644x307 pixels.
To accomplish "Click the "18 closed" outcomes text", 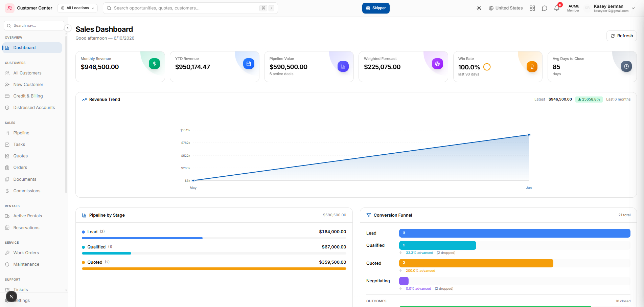I will (x=623, y=301).
